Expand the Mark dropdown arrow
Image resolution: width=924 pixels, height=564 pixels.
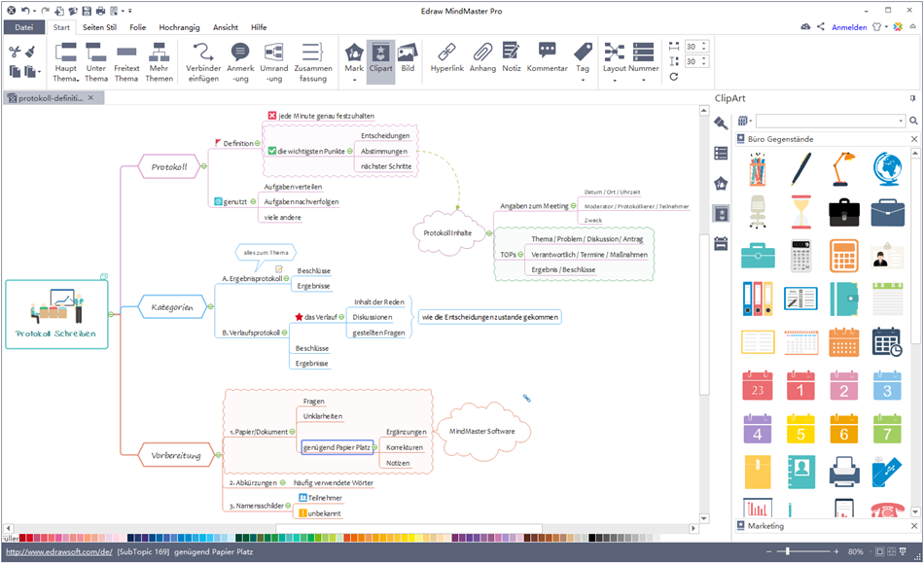(x=354, y=80)
